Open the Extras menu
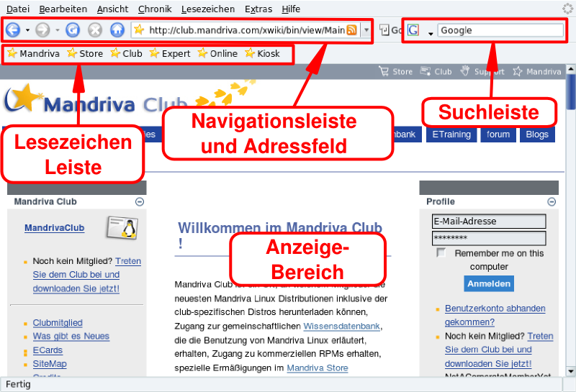Viewport: 576px width, 392px height. (258, 9)
